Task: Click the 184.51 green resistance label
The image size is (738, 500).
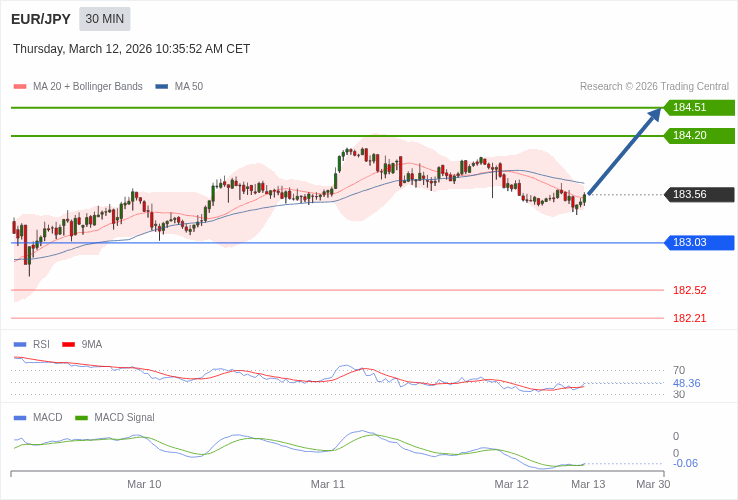Action: pos(699,107)
